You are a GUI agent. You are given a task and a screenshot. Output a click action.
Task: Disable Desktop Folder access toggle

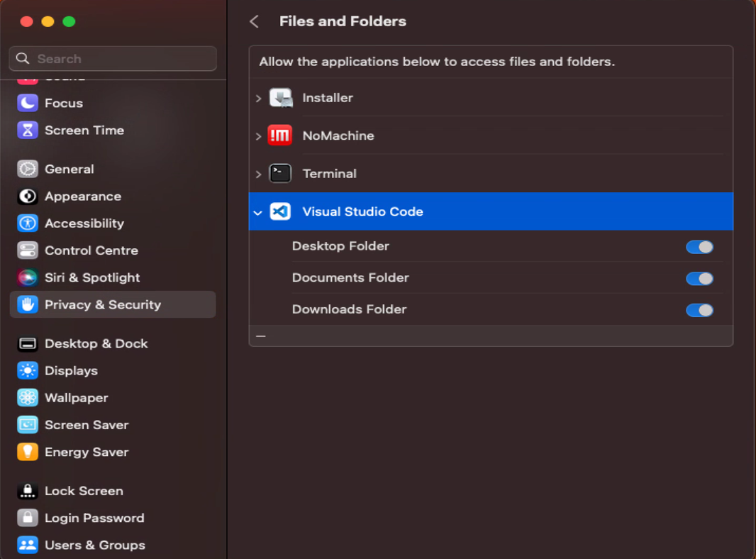click(x=699, y=247)
